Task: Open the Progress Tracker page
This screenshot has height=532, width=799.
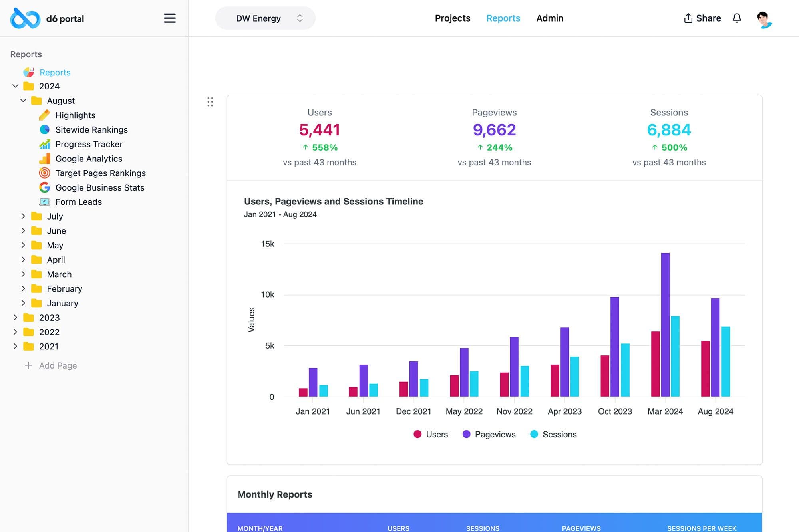Action: pyautogui.click(x=89, y=144)
